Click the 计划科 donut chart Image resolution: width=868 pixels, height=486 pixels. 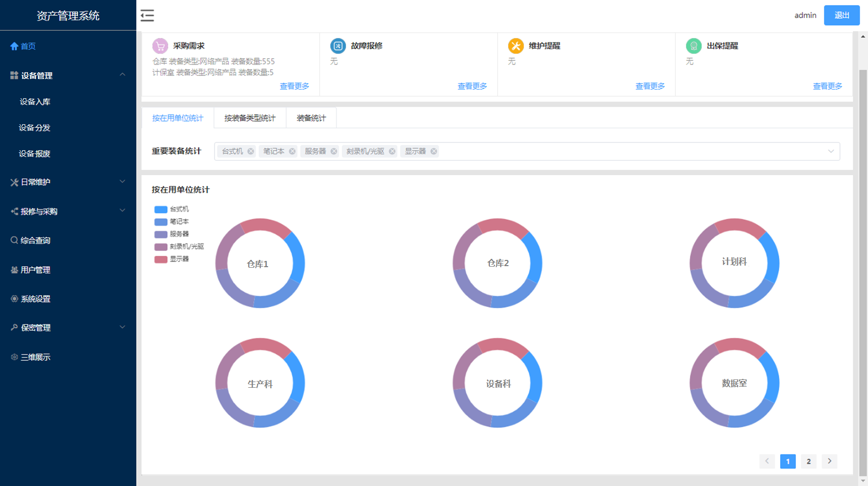point(735,263)
